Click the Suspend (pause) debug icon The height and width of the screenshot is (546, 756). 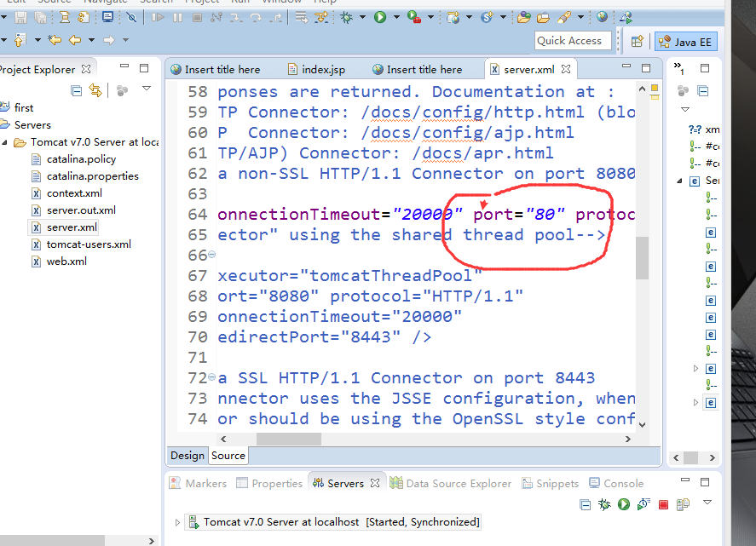point(178,18)
